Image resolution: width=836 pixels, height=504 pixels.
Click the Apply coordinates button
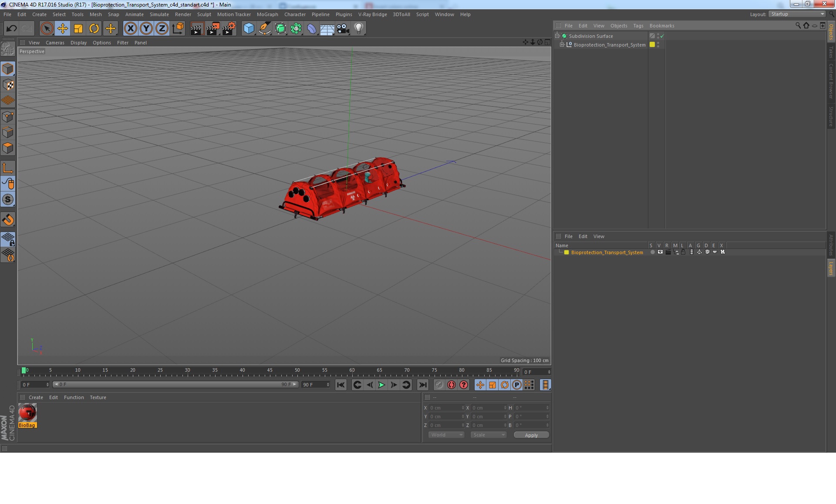pos(531,435)
